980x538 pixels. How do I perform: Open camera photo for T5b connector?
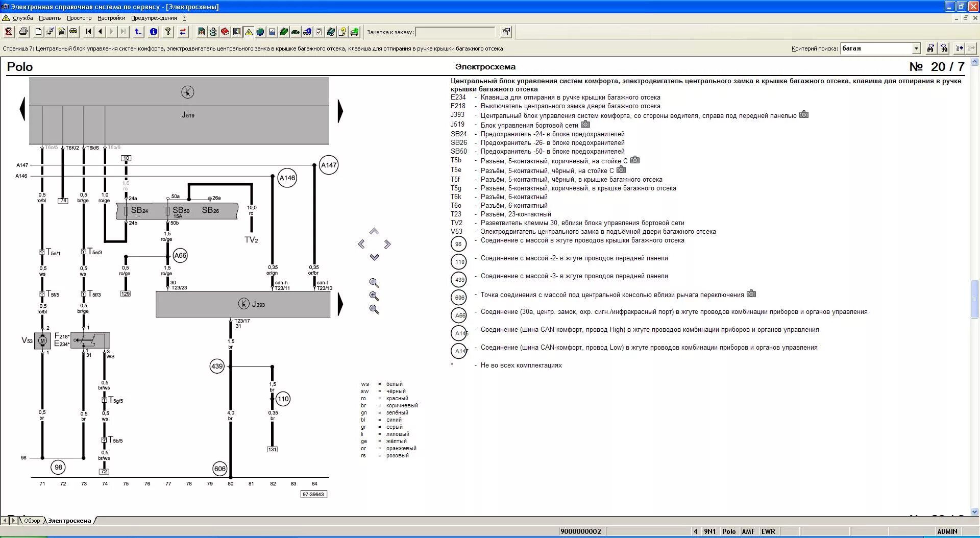point(635,160)
